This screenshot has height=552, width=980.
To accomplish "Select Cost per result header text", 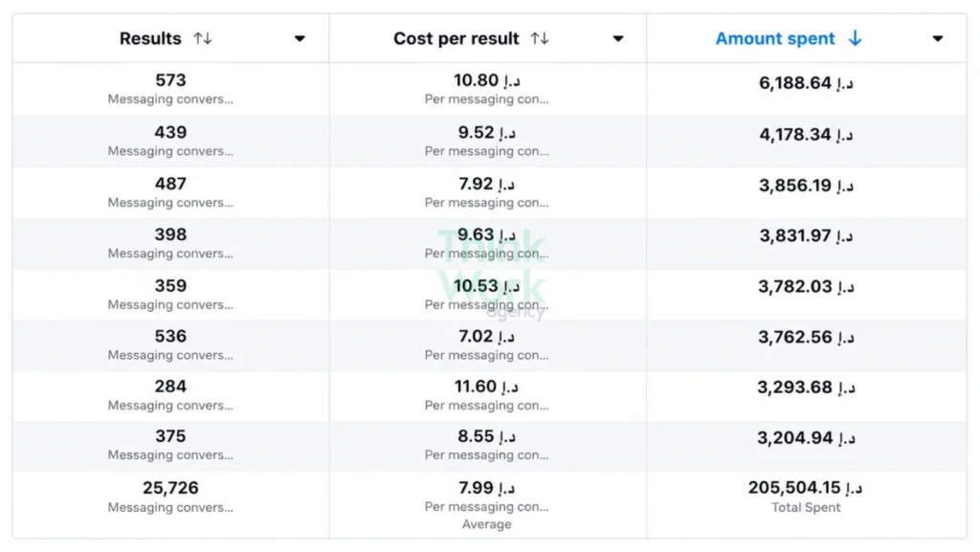I will point(457,38).
